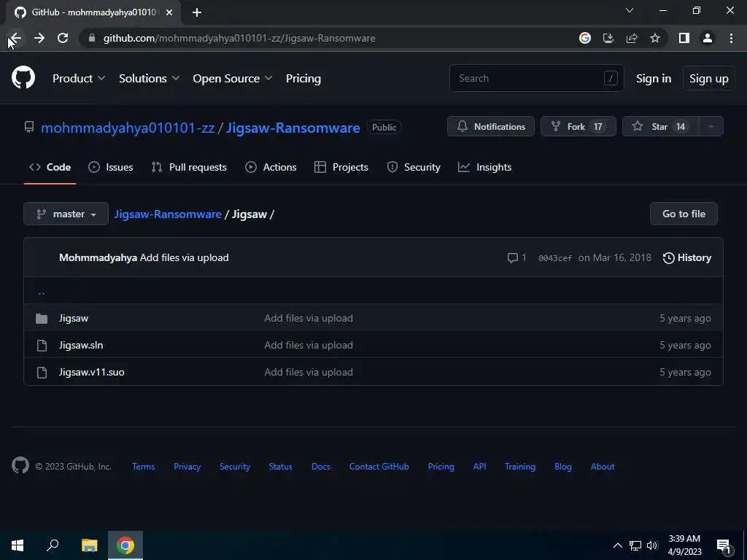Switch to the Code tab
The image size is (747, 560).
point(50,167)
